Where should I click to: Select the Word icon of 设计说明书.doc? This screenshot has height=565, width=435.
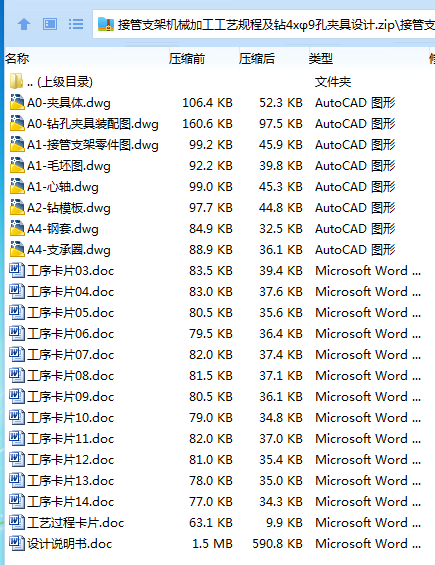17,543
